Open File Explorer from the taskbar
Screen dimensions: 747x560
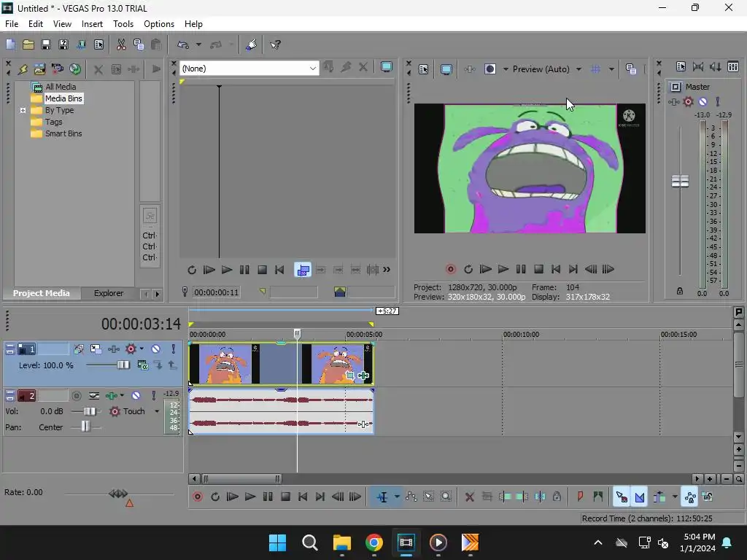tap(342, 542)
